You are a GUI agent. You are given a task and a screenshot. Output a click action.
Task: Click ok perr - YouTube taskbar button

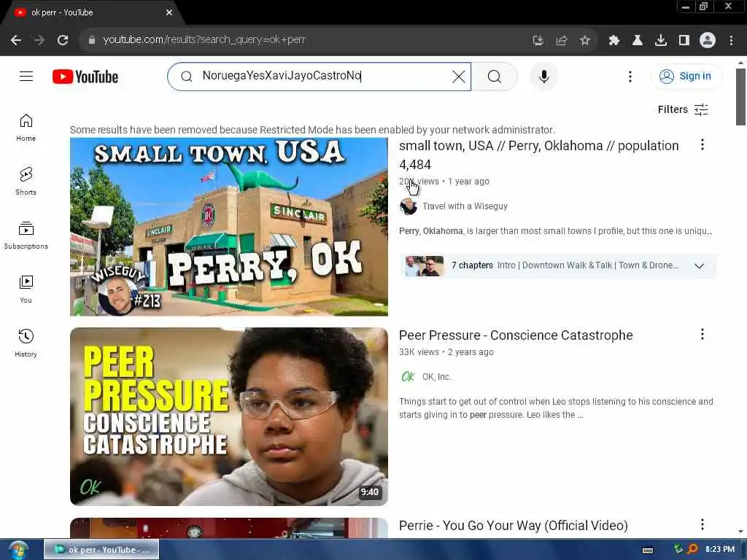coord(101,550)
